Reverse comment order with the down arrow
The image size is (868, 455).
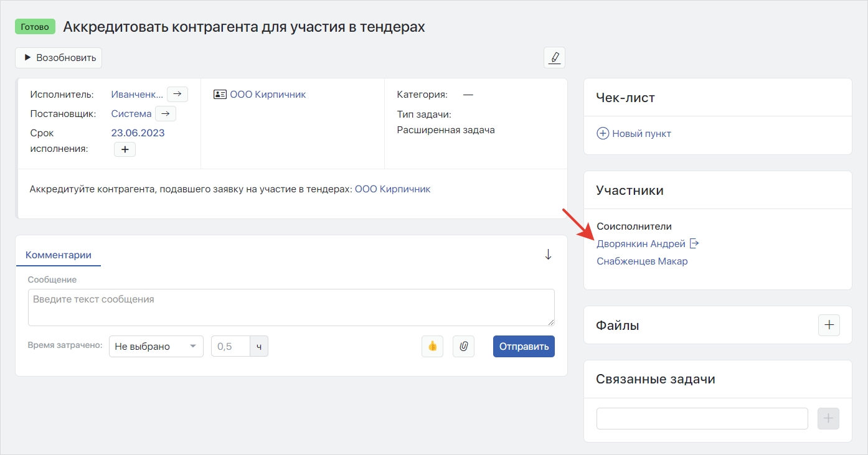click(548, 255)
